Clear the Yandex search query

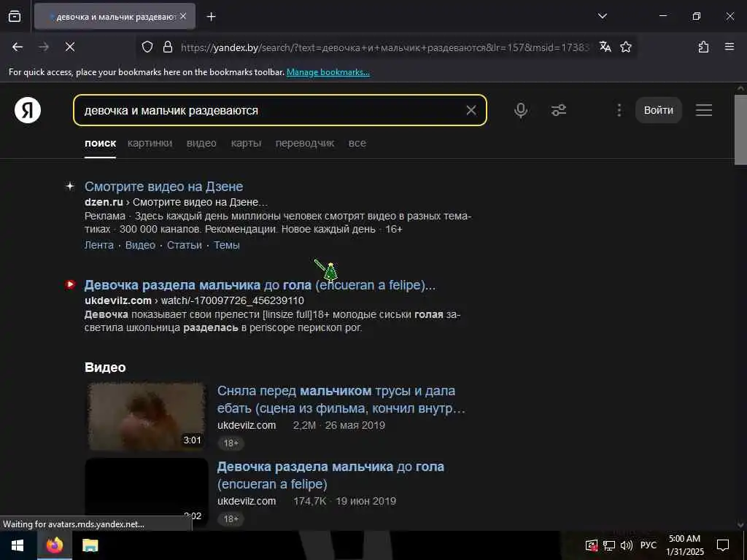(x=471, y=111)
